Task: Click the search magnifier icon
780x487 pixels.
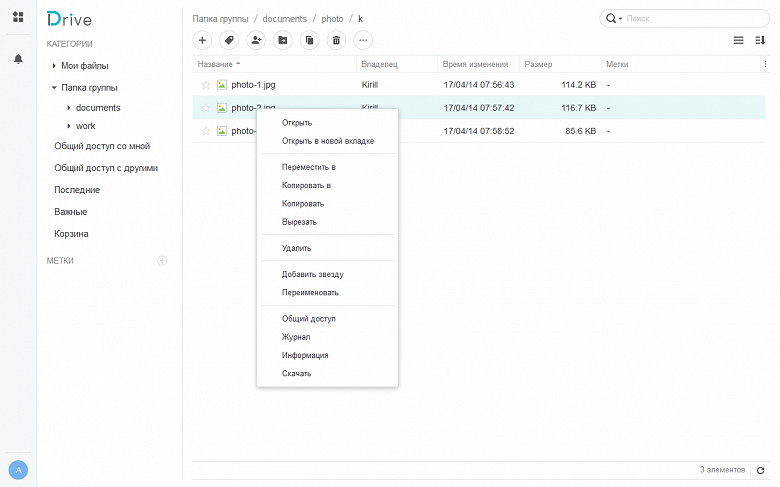Action: tap(610, 18)
